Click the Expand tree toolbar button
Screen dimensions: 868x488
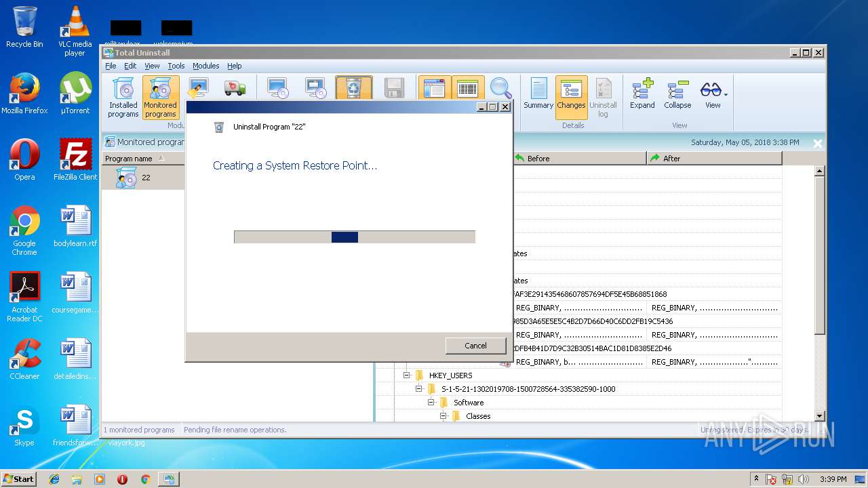coord(642,95)
